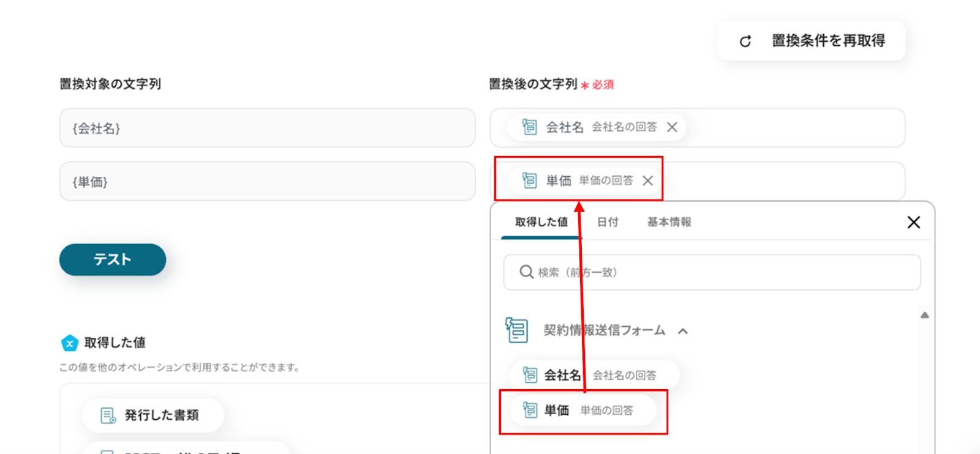Click the {単価} target string field
Image resolution: width=980 pixels, height=454 pixels.
[267, 181]
